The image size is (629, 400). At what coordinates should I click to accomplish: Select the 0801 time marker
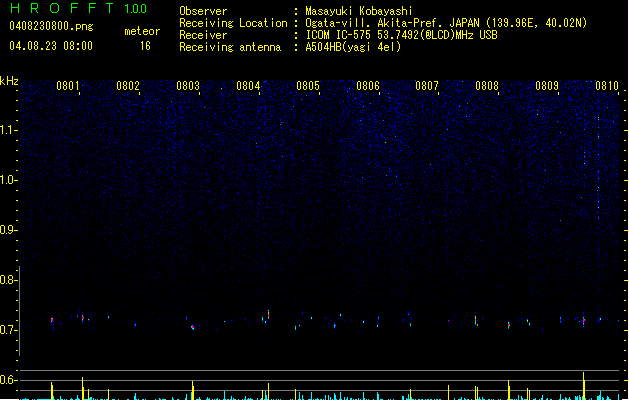pyautogui.click(x=67, y=86)
